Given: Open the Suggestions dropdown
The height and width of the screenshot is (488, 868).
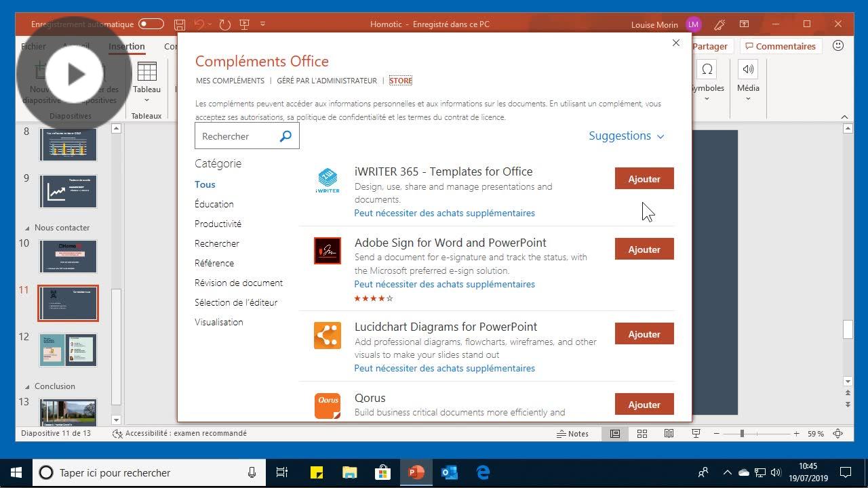Looking at the screenshot, I should (x=626, y=136).
